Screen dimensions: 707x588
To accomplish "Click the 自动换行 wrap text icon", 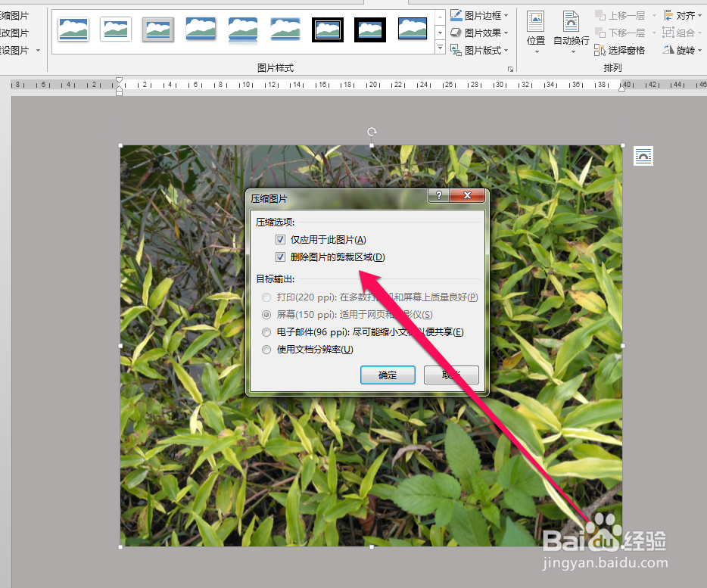I will pos(571,22).
